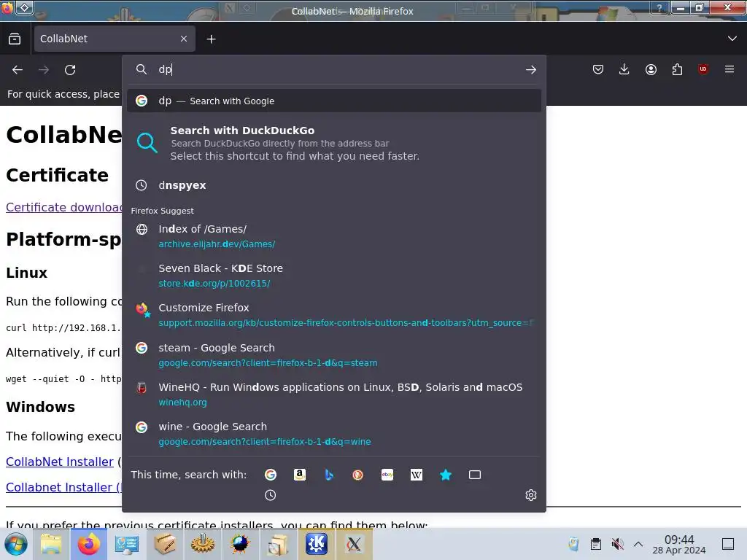
Task: Reload the current page
Action: pos(70,70)
